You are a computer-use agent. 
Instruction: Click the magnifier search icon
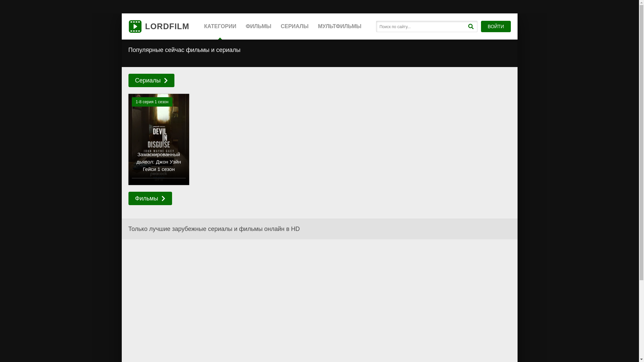[x=471, y=26]
